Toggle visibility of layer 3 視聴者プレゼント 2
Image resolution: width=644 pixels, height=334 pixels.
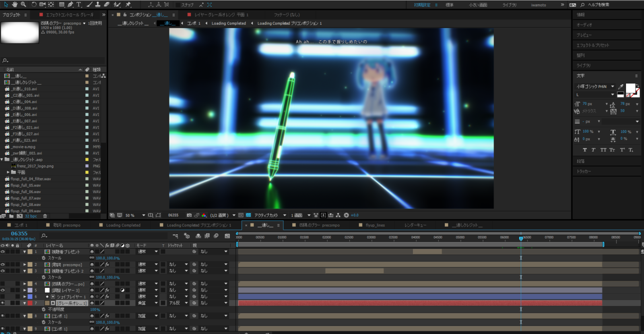pos(3,271)
